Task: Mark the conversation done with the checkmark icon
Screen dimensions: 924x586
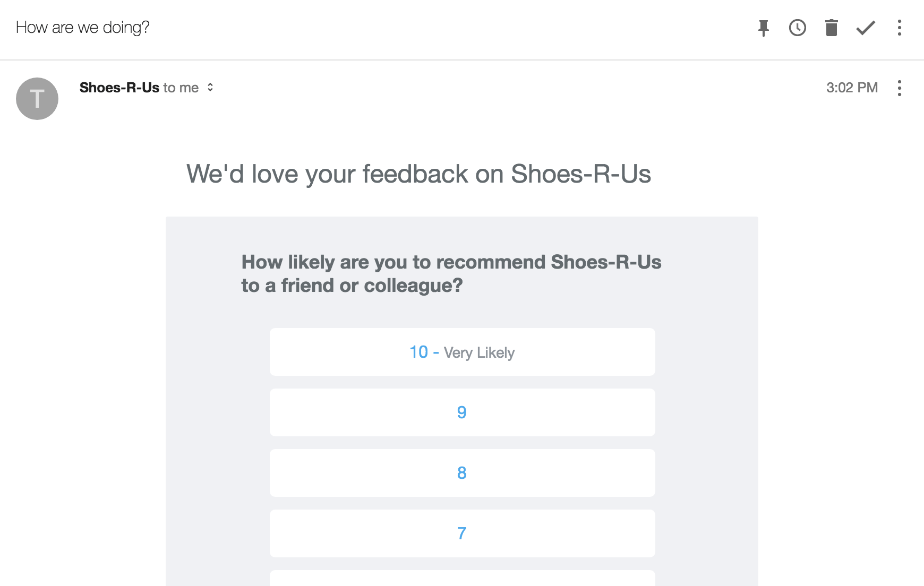Action: click(x=865, y=29)
